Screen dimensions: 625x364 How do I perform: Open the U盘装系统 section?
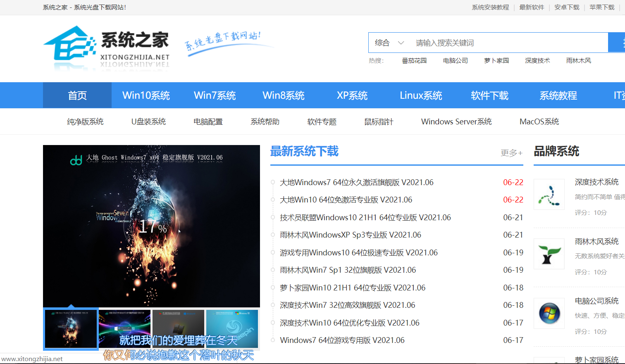point(148,121)
